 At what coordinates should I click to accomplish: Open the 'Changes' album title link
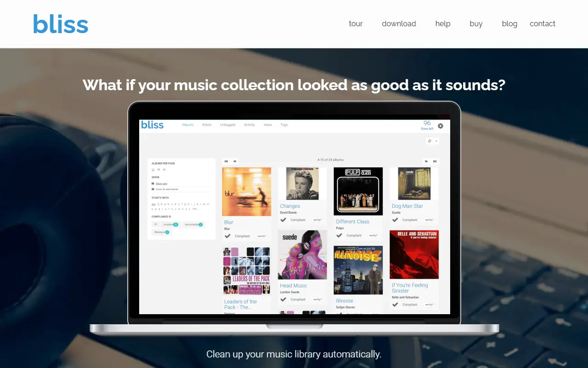tap(290, 206)
